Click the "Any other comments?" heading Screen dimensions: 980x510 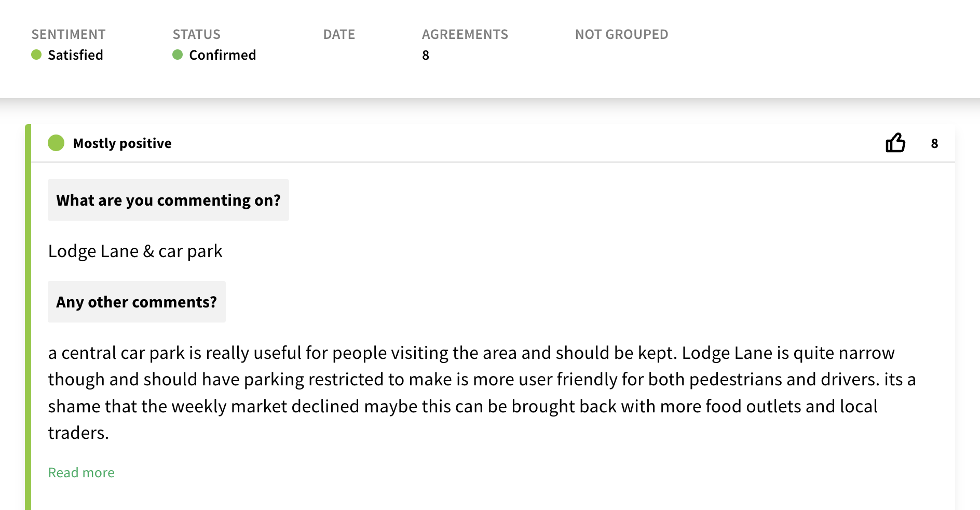click(x=137, y=302)
